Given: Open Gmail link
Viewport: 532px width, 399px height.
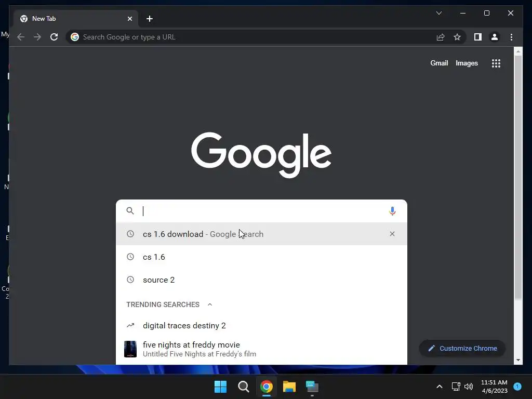Looking at the screenshot, I should pyautogui.click(x=439, y=63).
